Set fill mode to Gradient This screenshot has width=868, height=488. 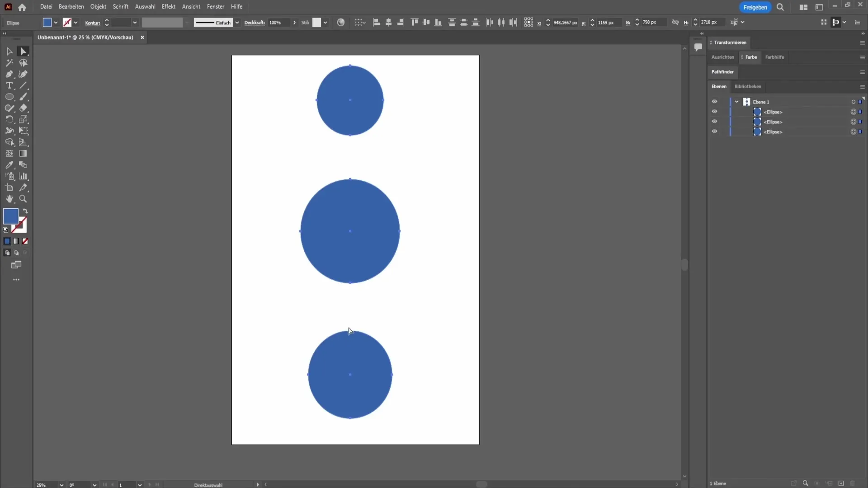[x=16, y=241]
